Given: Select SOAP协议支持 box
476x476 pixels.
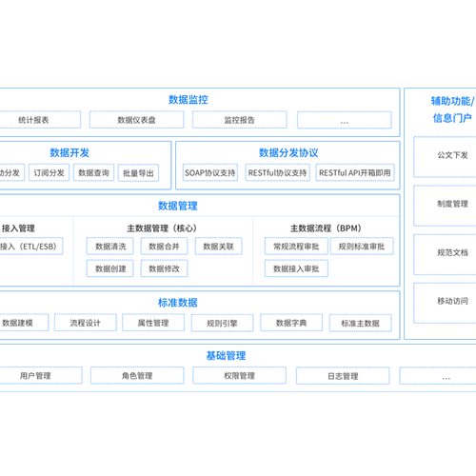Looking at the screenshot, I should click(x=210, y=172).
